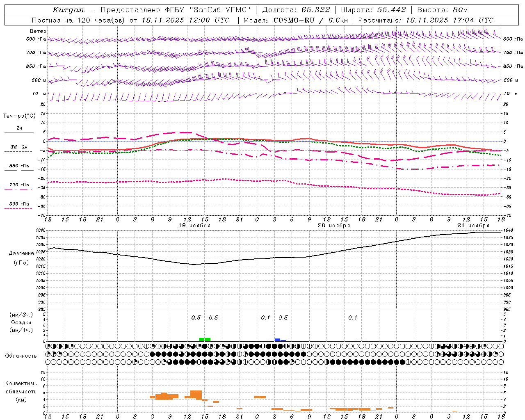525x420 pixels.
Task: Click the 'Предоставлено ФГБУ "ЗапСиб УГМС"' text
Action: coord(176,10)
